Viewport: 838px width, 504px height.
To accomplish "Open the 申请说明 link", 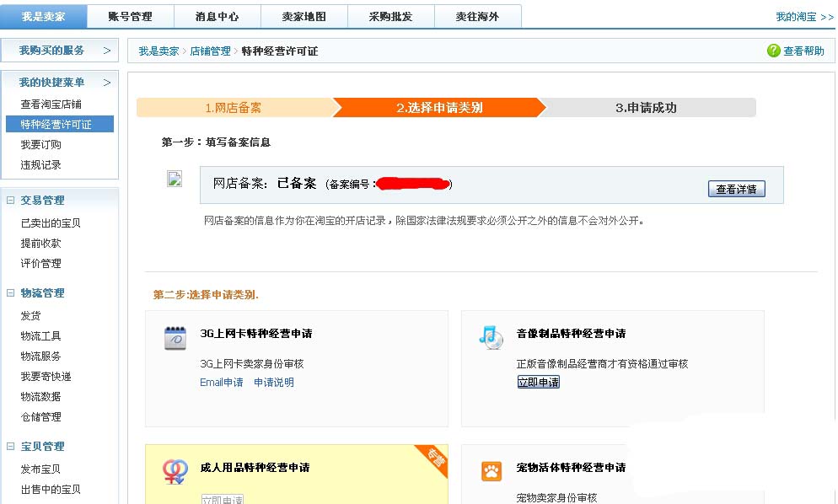I will [274, 382].
